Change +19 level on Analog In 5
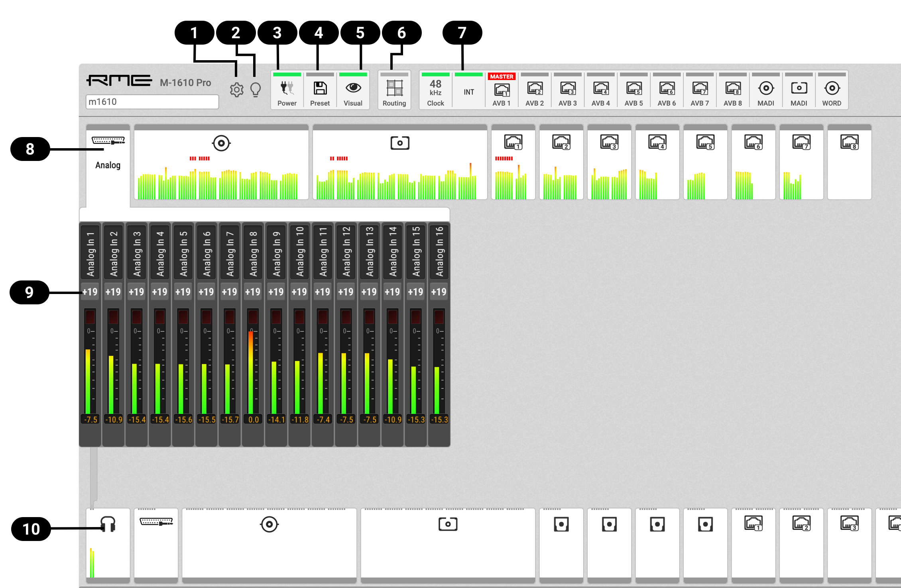The width and height of the screenshot is (901, 588). pos(183,292)
